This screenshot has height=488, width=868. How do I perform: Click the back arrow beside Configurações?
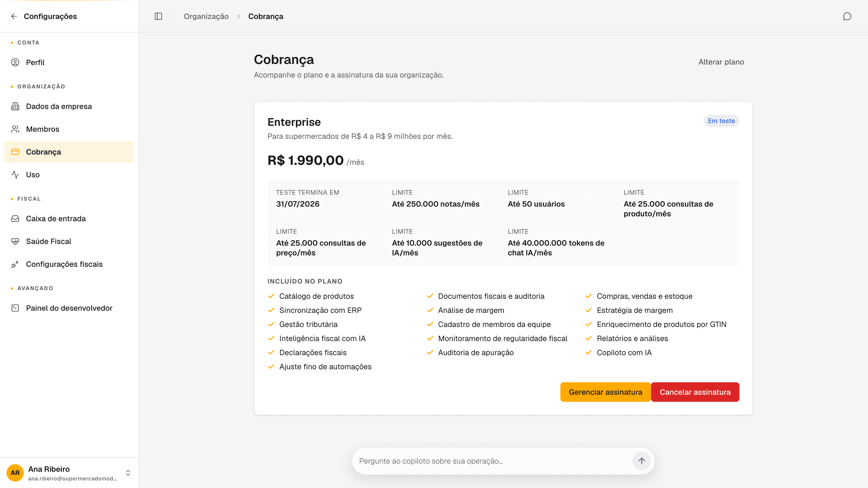[14, 16]
